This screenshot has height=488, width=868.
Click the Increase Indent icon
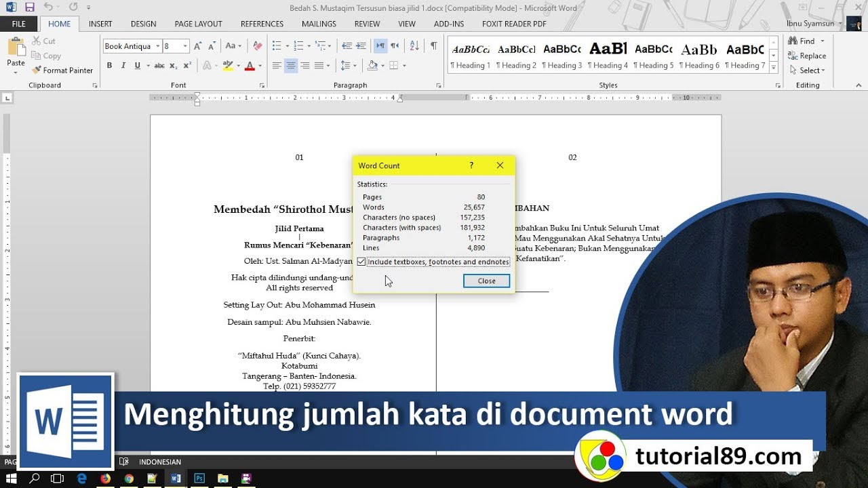361,46
